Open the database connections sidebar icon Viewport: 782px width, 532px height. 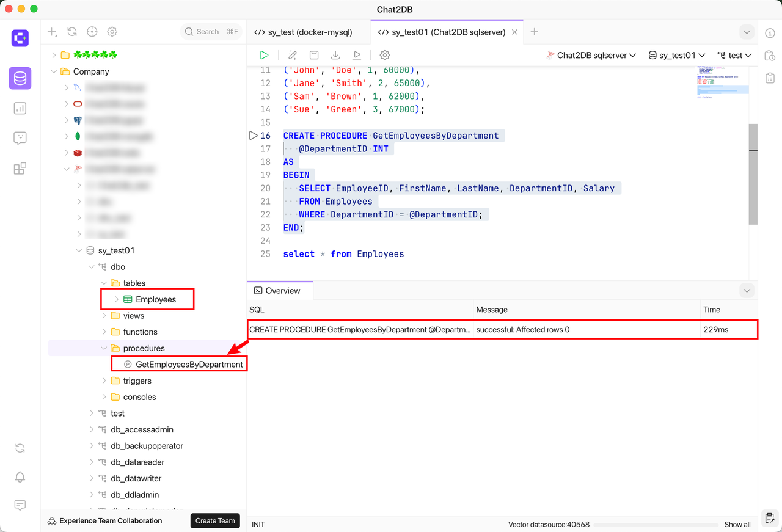point(20,78)
